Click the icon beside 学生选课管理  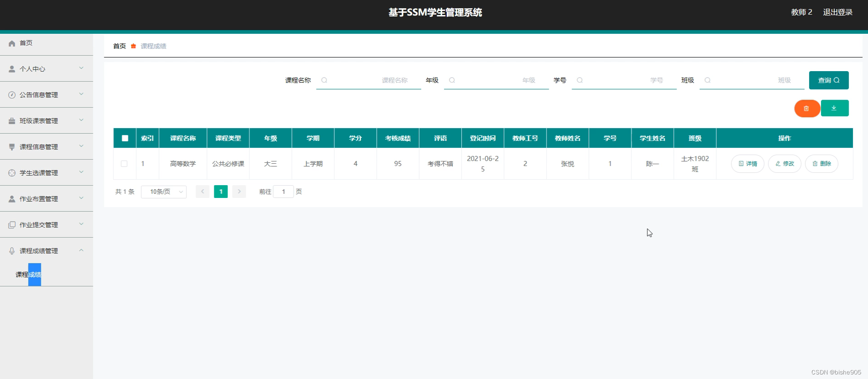coord(12,173)
